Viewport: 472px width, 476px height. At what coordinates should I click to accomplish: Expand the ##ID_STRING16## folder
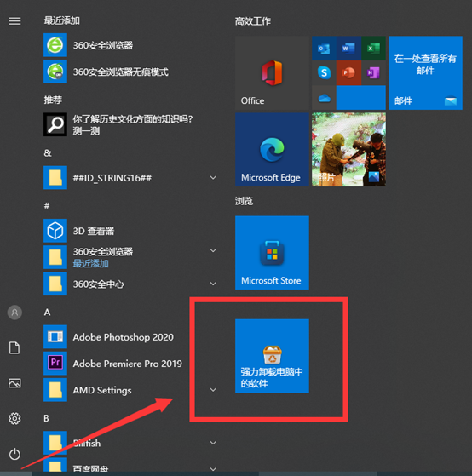point(213,178)
